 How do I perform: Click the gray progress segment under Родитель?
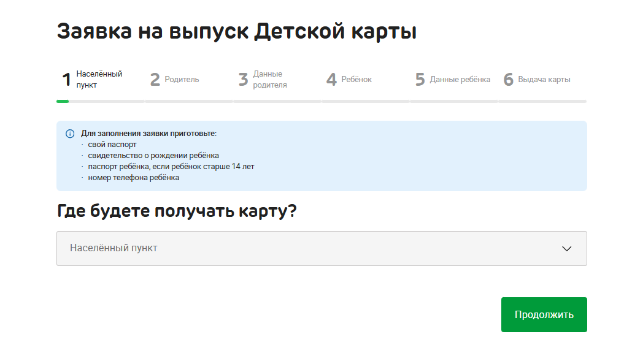(189, 101)
